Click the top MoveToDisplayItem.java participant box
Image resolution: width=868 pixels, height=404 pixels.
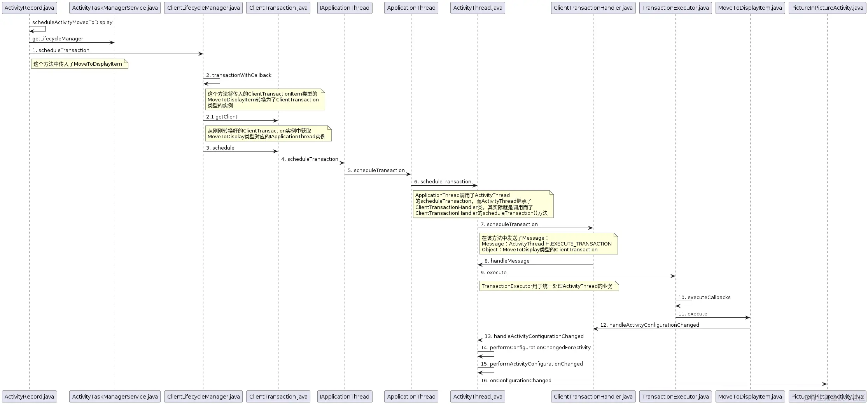(x=750, y=8)
